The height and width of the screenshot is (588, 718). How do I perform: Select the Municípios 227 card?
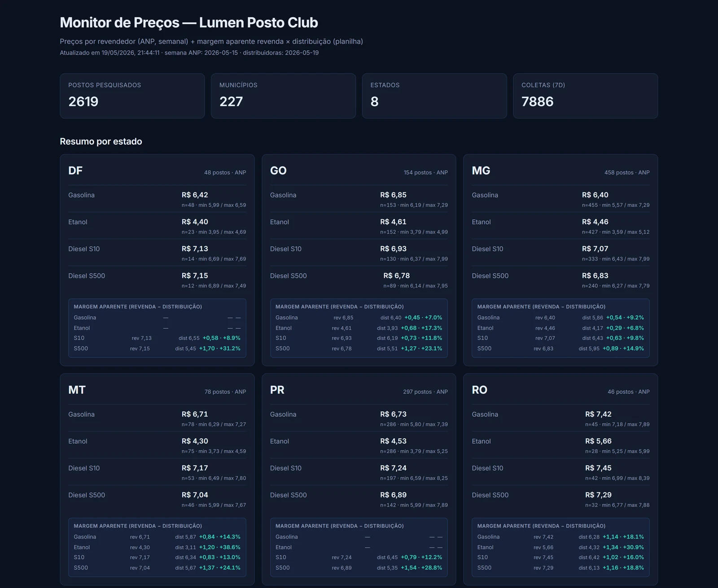point(283,96)
